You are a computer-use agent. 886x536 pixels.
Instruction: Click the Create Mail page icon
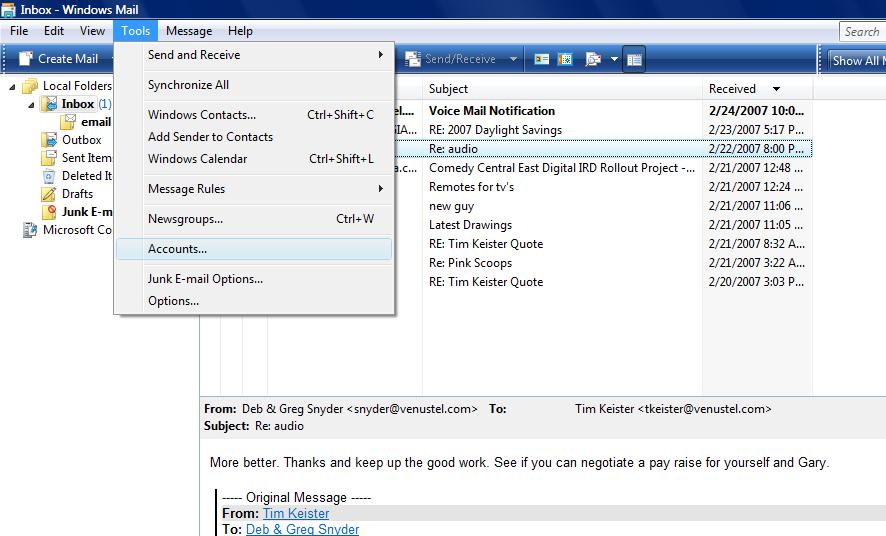(x=25, y=59)
